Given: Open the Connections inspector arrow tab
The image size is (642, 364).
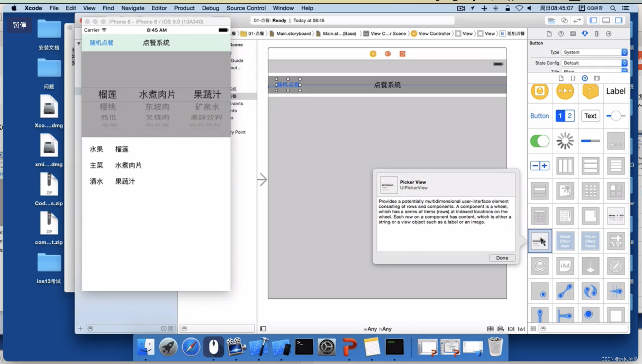Looking at the screenshot, I should point(609,34).
